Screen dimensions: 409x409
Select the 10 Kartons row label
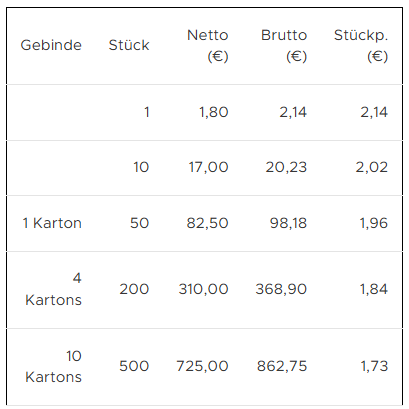tap(53, 366)
